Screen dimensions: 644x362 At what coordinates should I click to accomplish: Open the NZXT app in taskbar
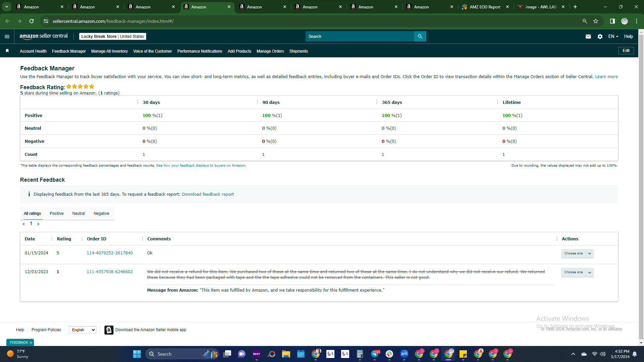[x=257, y=354]
